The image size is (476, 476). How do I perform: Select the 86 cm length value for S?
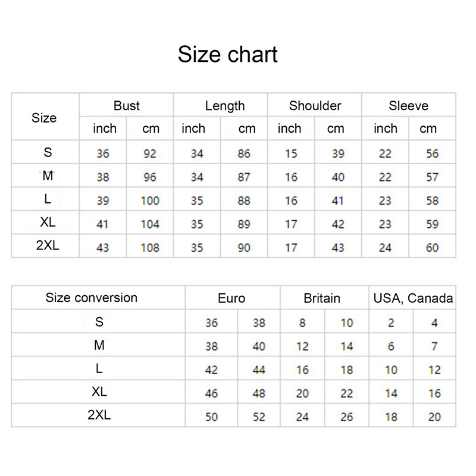244,154
